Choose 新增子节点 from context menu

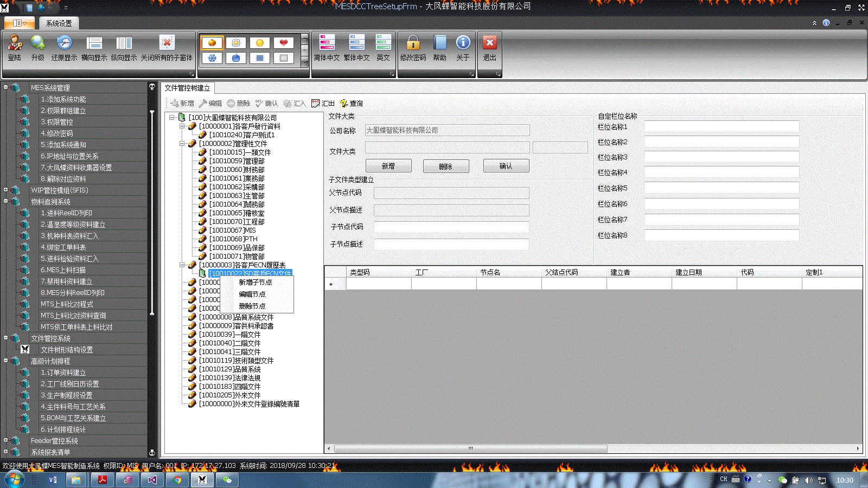[x=256, y=282]
